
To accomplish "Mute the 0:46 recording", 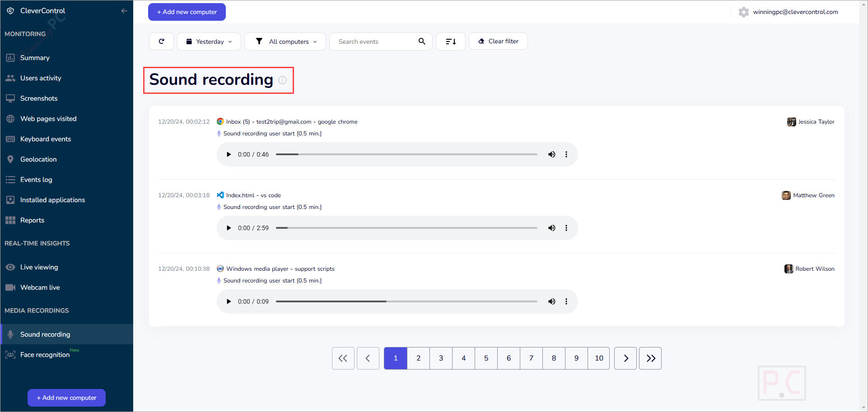I will click(x=552, y=154).
